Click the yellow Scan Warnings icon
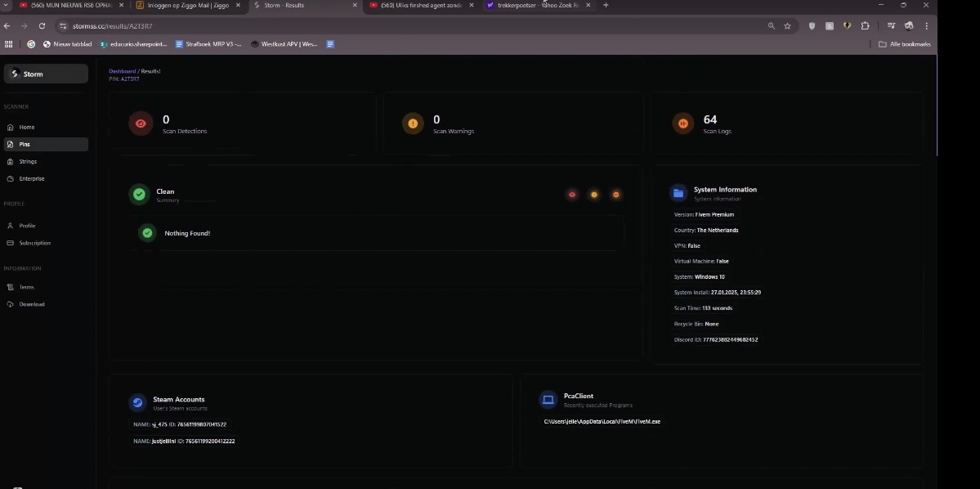 413,123
